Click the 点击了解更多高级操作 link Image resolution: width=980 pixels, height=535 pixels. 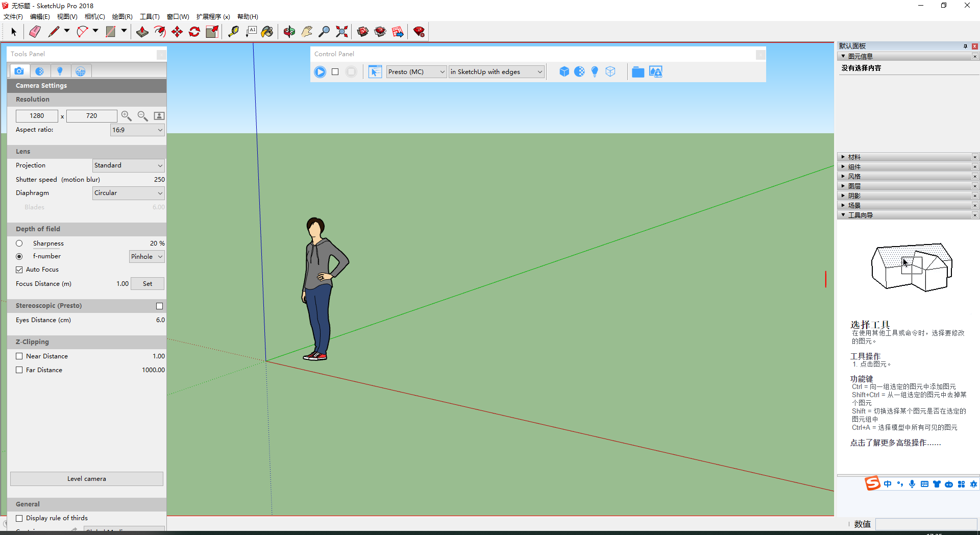coord(895,443)
